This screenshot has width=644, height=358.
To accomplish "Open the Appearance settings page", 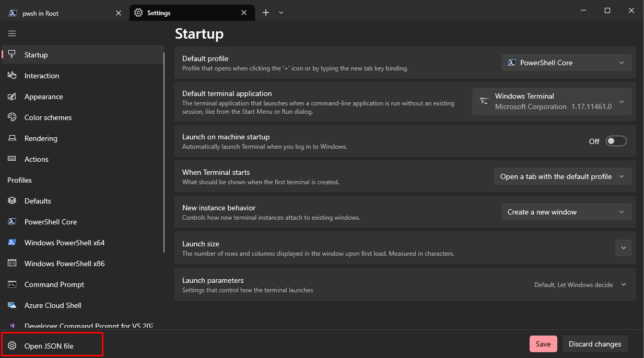I will (83, 97).
